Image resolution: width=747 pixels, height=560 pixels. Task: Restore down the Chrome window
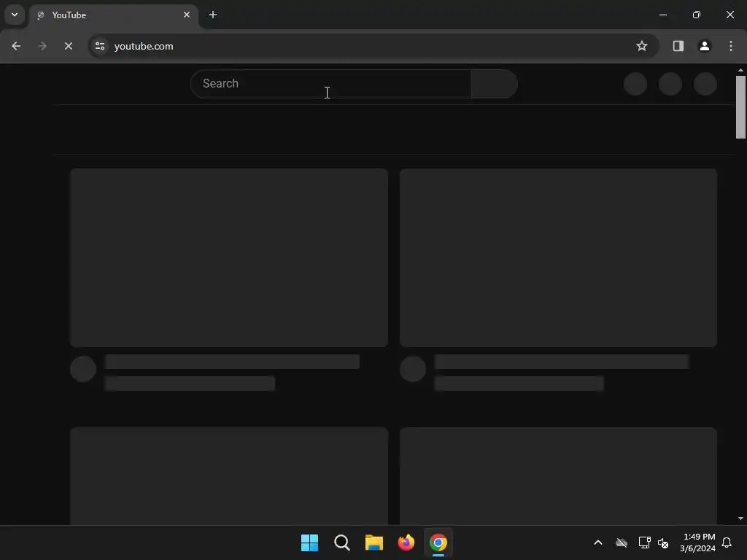pos(697,15)
